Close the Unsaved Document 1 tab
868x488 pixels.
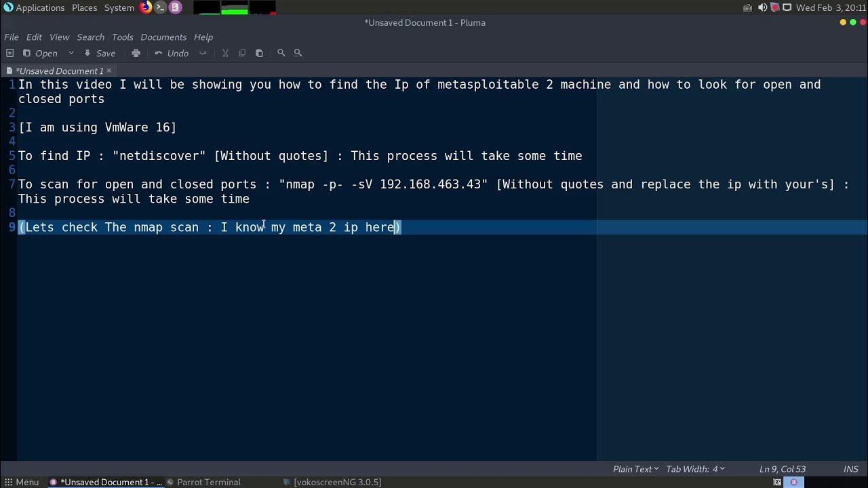point(108,70)
